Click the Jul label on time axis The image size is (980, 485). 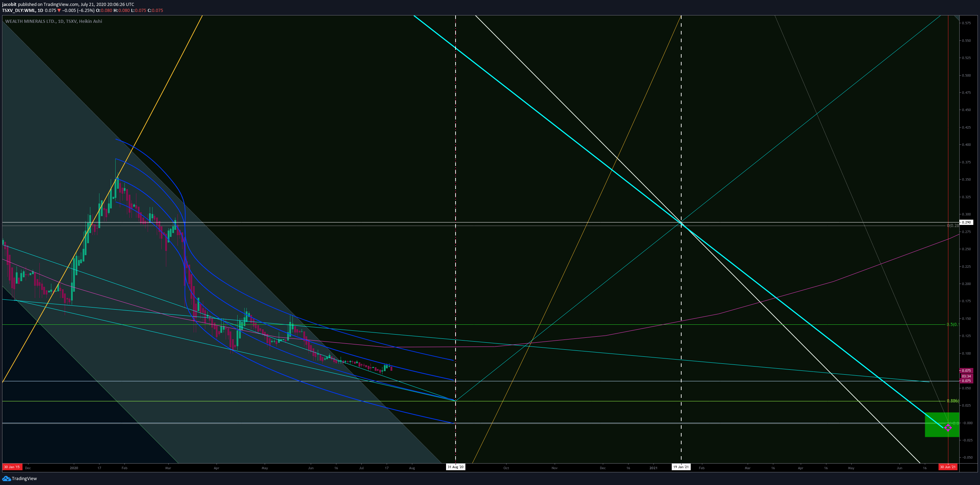[361, 468]
